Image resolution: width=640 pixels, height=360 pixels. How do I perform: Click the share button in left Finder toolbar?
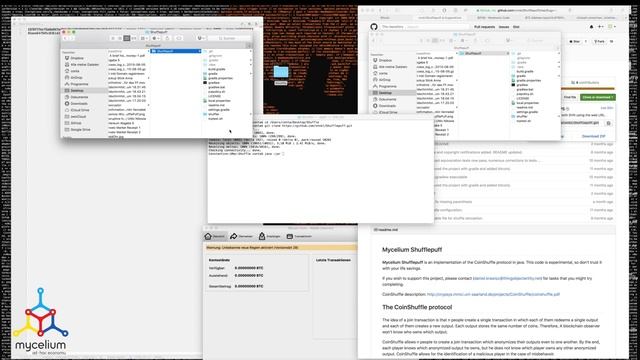tap(167, 38)
